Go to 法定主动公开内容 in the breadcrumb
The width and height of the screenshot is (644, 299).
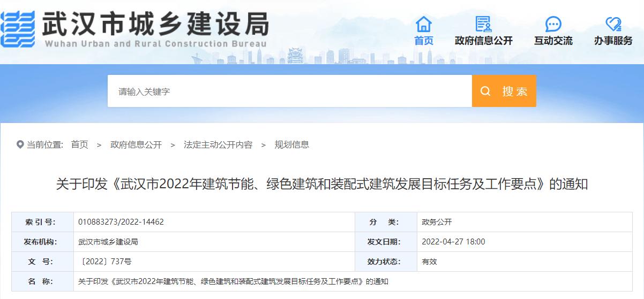click(x=218, y=144)
